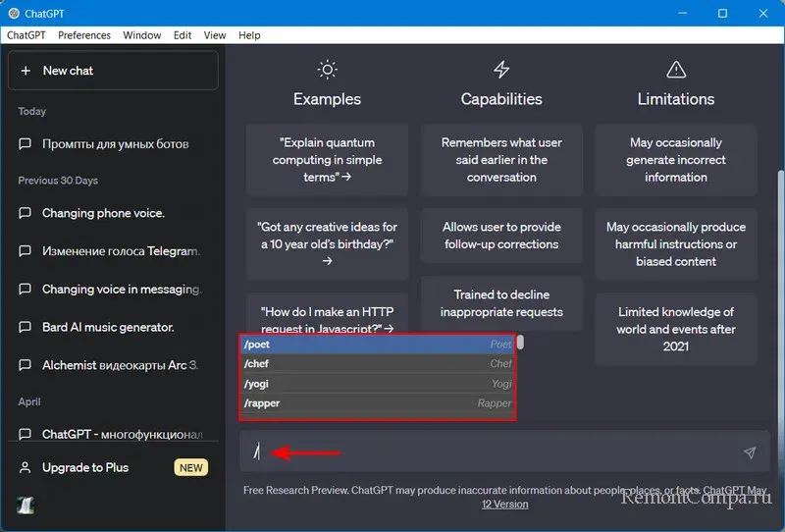Viewport: 785px width, 532px height.
Task: Start a New chat
Action: pos(113,71)
